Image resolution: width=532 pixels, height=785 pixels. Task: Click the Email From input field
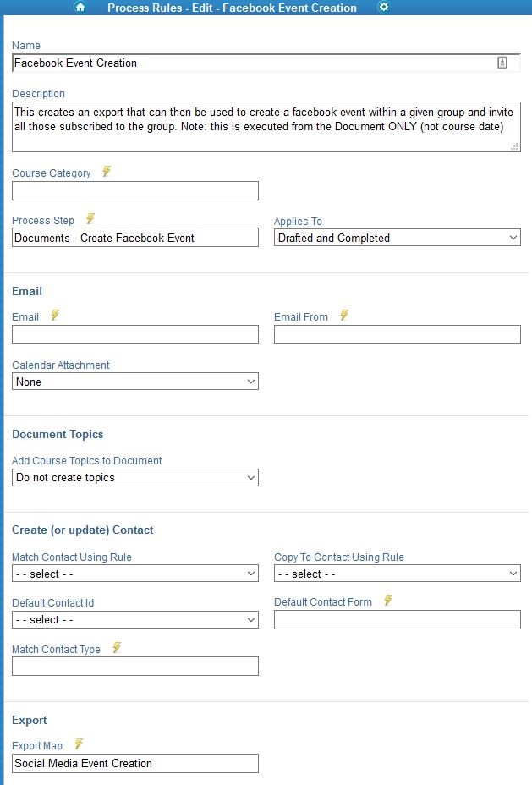coord(398,334)
